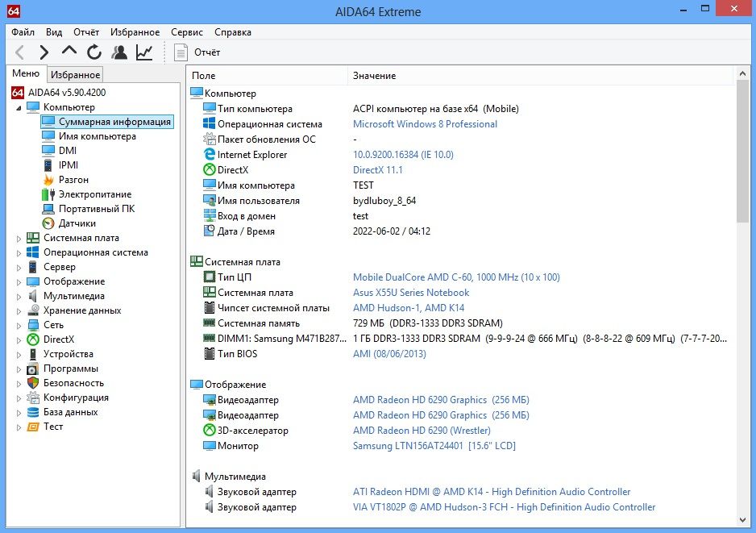Open the Файл menu
This screenshot has height=533, width=756.
[23, 32]
